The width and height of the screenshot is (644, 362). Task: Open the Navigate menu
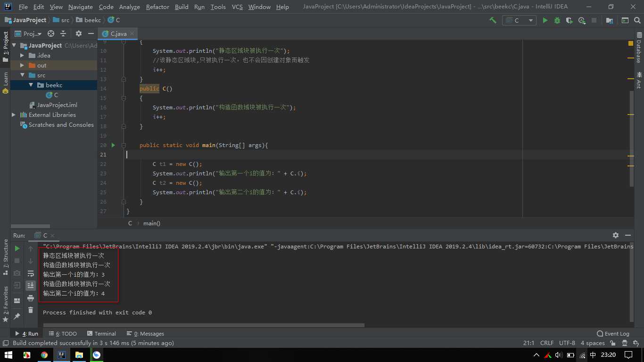pyautogui.click(x=81, y=7)
